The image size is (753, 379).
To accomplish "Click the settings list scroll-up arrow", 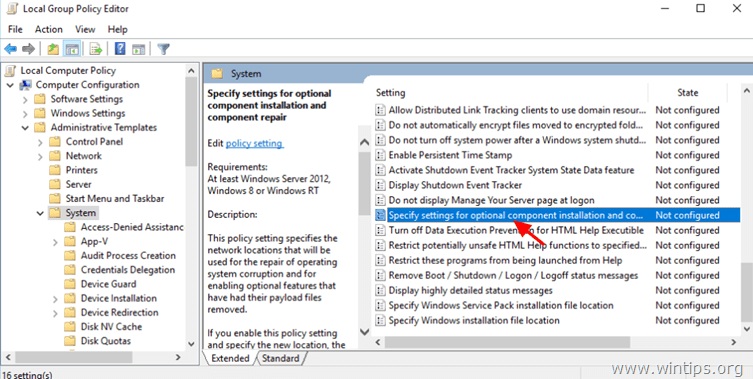I will pyautogui.click(x=746, y=90).
